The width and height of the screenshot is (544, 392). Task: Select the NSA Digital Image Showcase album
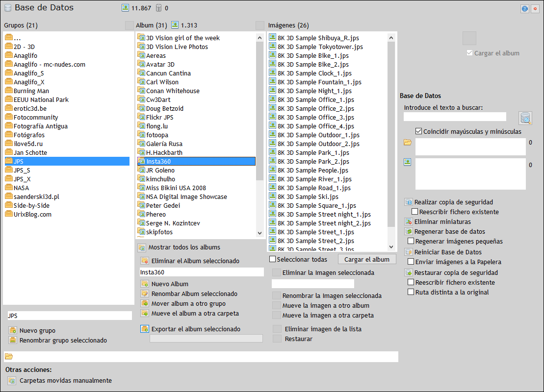(x=186, y=197)
